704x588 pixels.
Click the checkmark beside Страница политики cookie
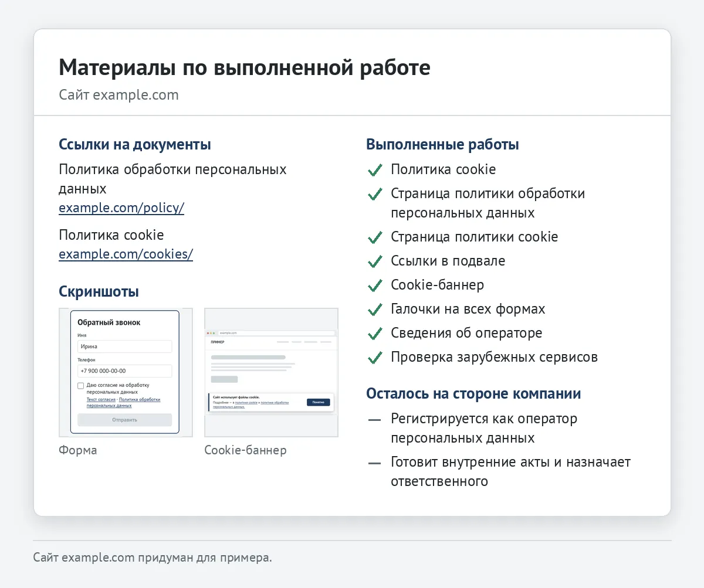[x=375, y=238]
